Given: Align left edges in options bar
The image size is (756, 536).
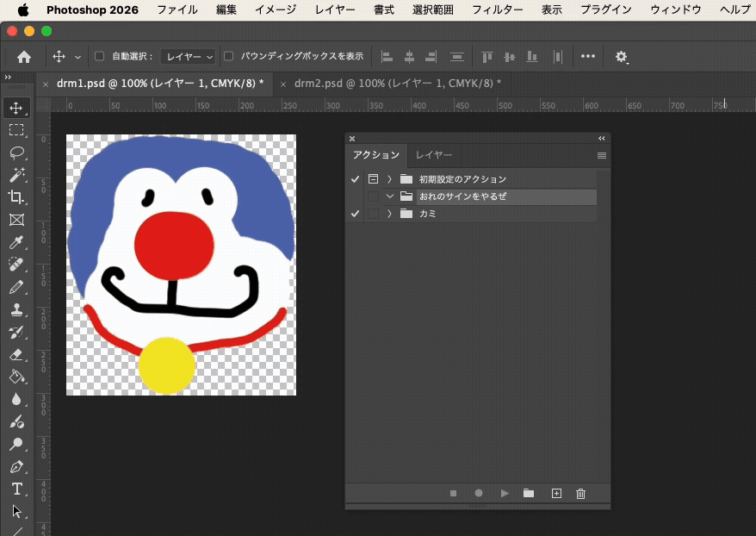Looking at the screenshot, I should click(x=387, y=57).
